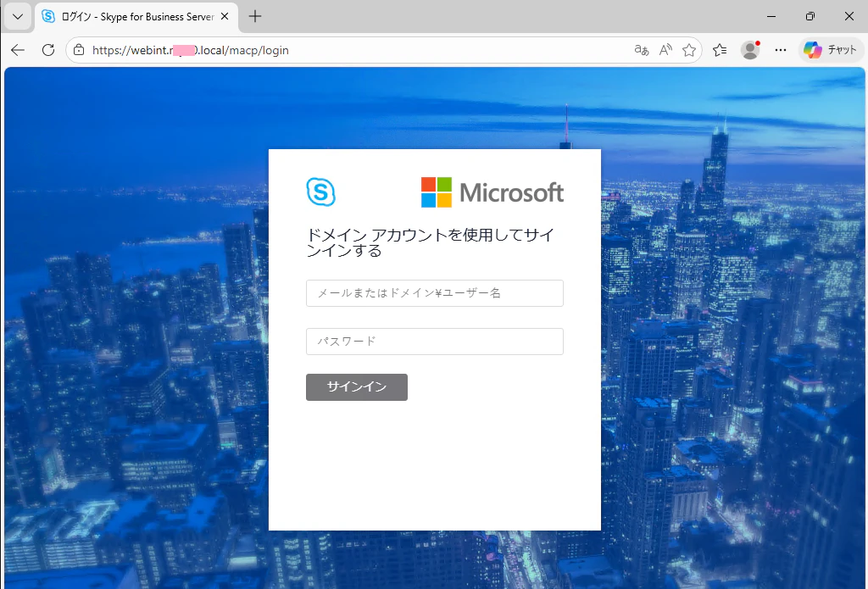Click the サインイン button
Screen dimensions: 868x589
point(357,387)
